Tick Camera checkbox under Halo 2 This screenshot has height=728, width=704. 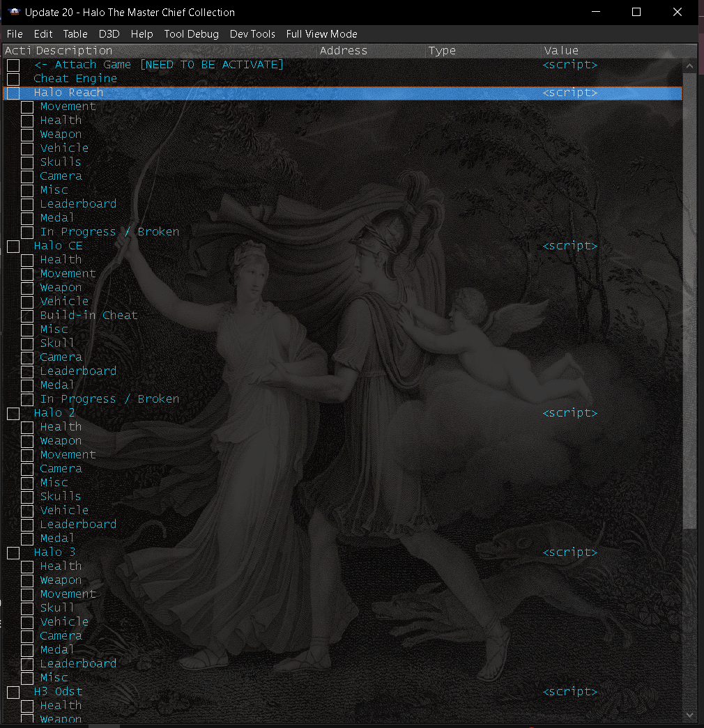click(x=27, y=470)
